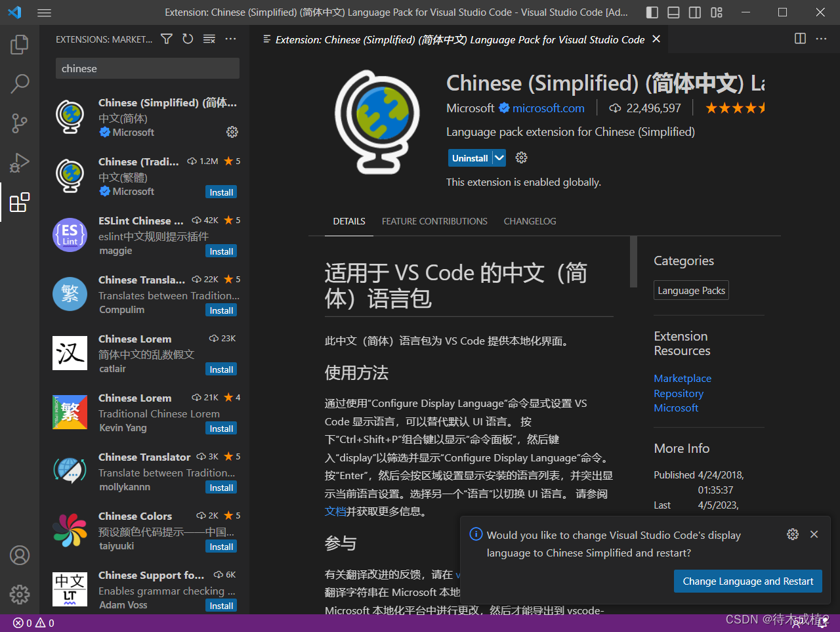The image size is (840, 632).
Task: Filter extensions with the funnel icon
Action: [x=167, y=39]
